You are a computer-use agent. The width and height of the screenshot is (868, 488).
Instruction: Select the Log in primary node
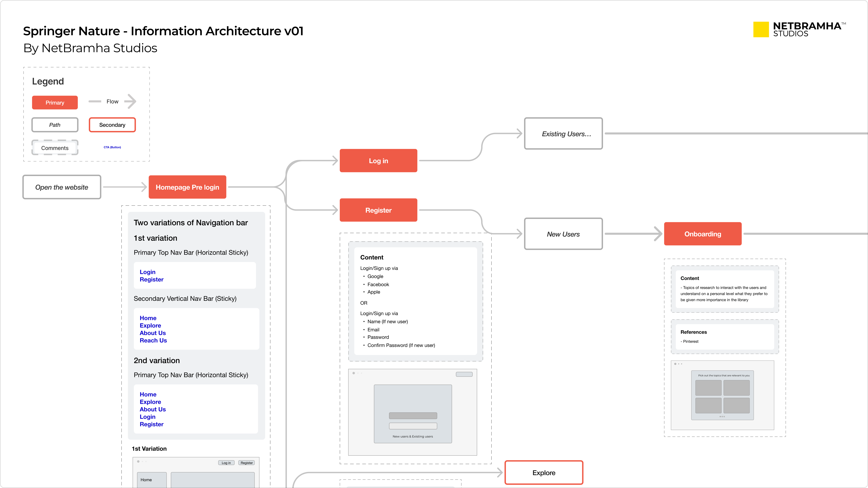[378, 161]
